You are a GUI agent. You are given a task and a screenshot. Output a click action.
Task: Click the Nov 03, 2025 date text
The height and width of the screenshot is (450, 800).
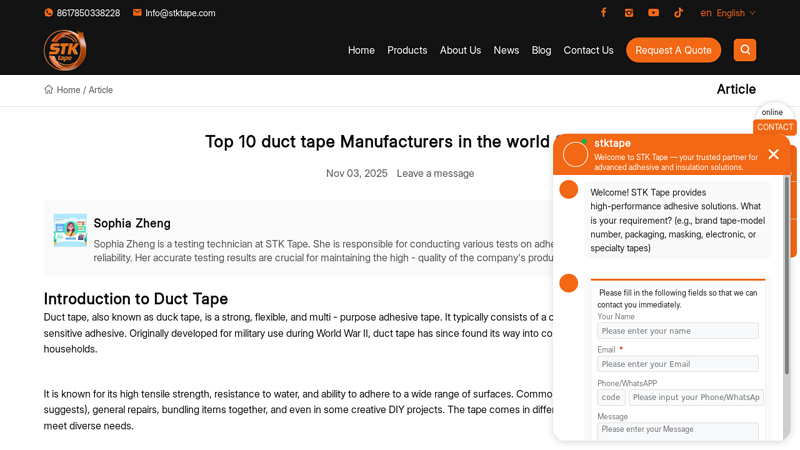click(x=357, y=173)
